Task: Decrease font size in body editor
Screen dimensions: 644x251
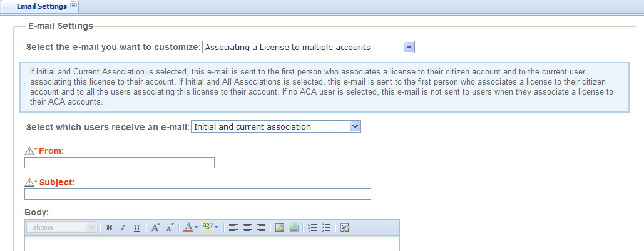Action: click(169, 228)
